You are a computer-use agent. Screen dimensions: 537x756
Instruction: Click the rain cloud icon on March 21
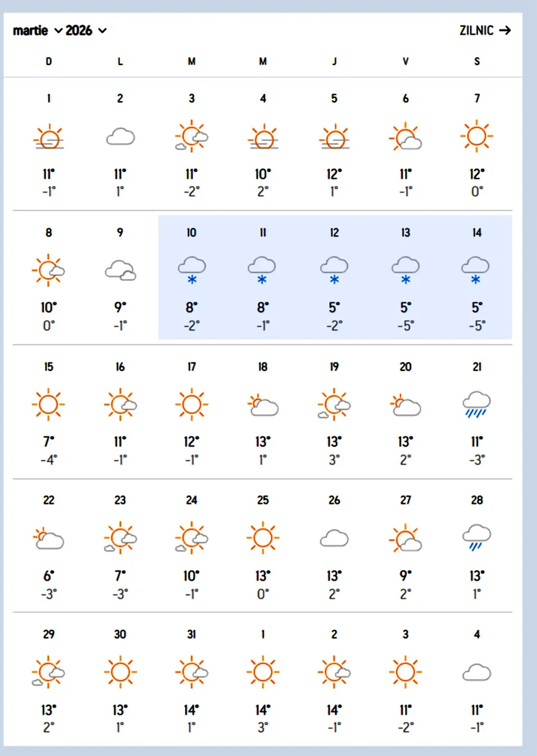[477, 405]
